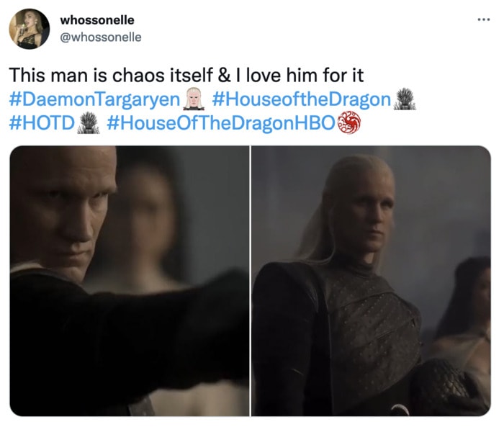Open the #HOTD hashtag
The image size is (504, 427).
[42, 123]
